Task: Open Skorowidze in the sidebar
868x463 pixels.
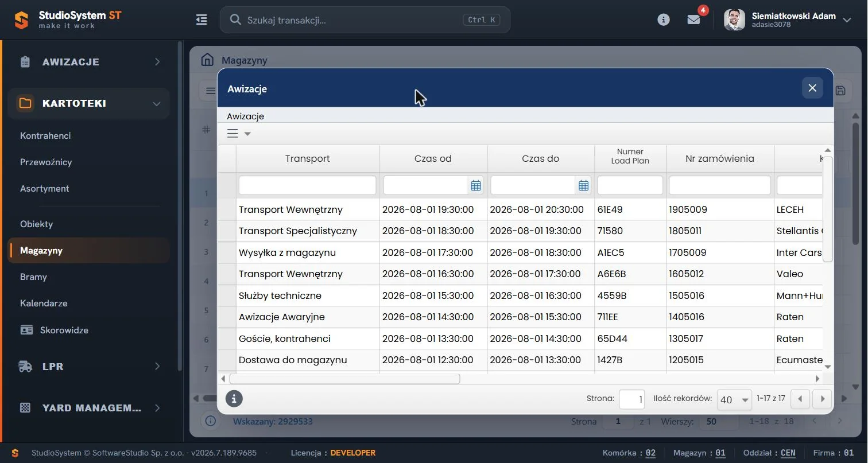Action: pyautogui.click(x=64, y=330)
